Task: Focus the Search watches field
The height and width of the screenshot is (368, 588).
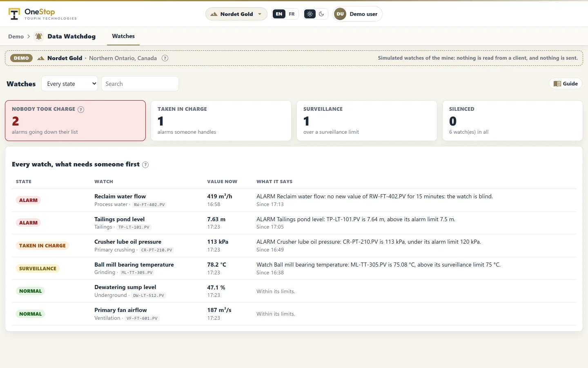Action: tap(140, 84)
